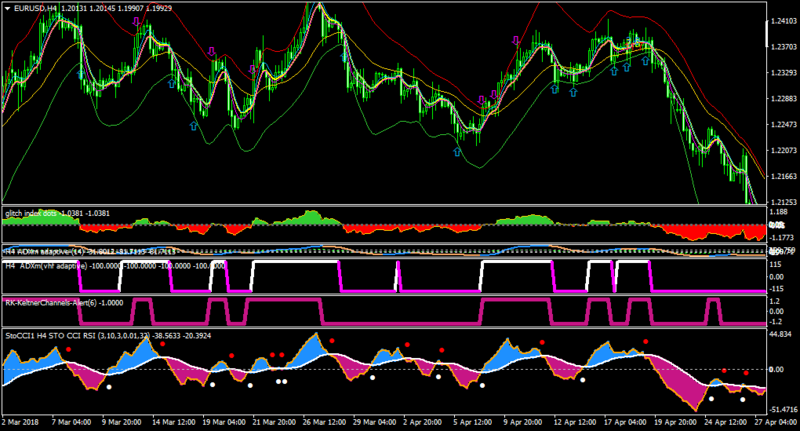Click the 1.2 value on Keltner scale
Viewport: 800px width, 431px height.
[x=776, y=301]
